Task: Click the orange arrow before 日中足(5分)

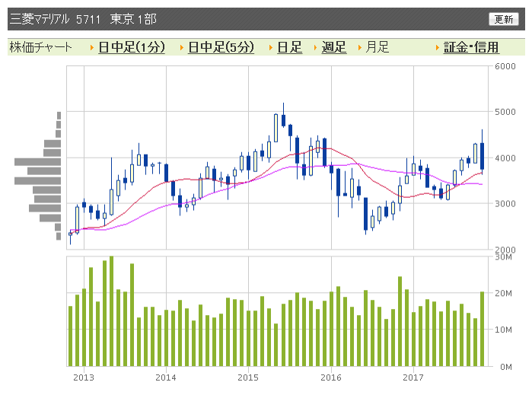Action: click(181, 47)
